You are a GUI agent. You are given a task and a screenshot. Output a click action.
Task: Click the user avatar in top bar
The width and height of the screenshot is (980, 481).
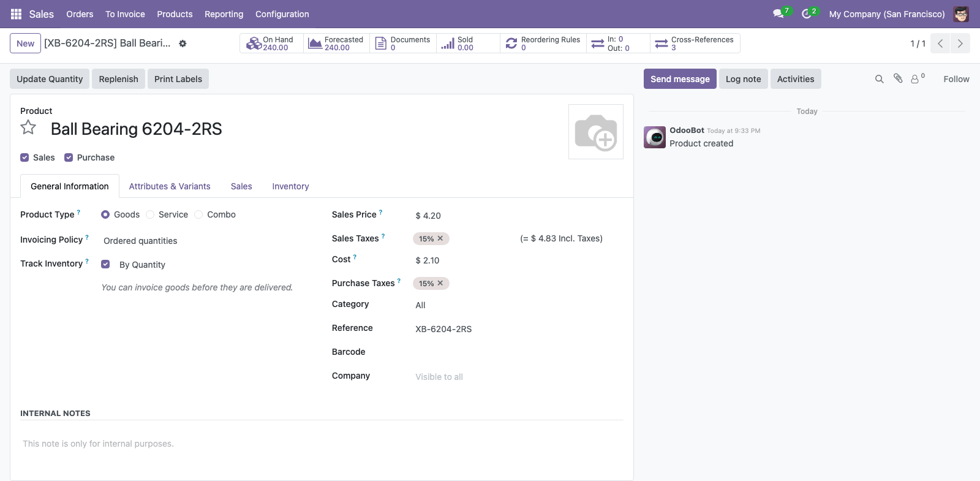click(x=961, y=14)
